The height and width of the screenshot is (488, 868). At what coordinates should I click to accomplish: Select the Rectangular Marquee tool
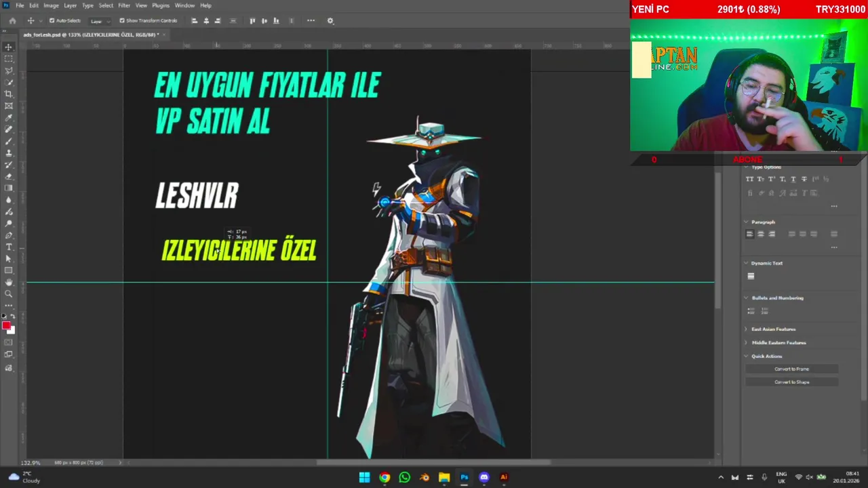pyautogui.click(x=9, y=59)
